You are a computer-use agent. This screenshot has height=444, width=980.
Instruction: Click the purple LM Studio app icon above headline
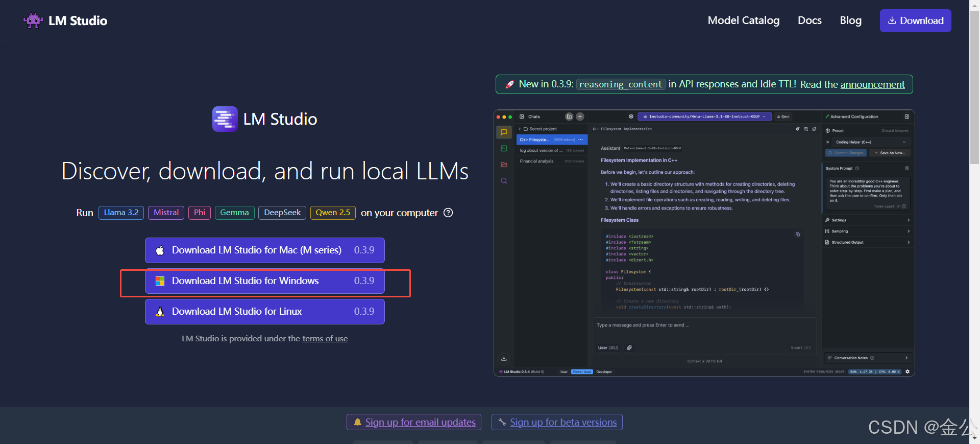tap(225, 119)
